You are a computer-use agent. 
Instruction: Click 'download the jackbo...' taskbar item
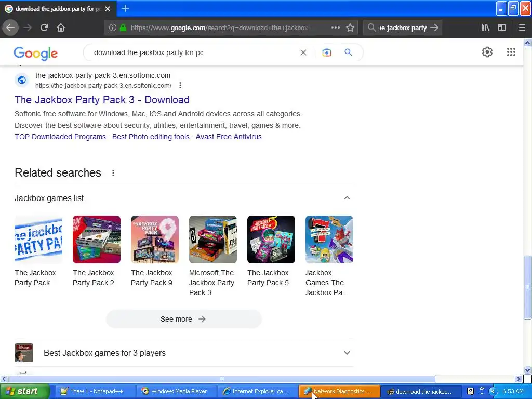(x=421, y=391)
